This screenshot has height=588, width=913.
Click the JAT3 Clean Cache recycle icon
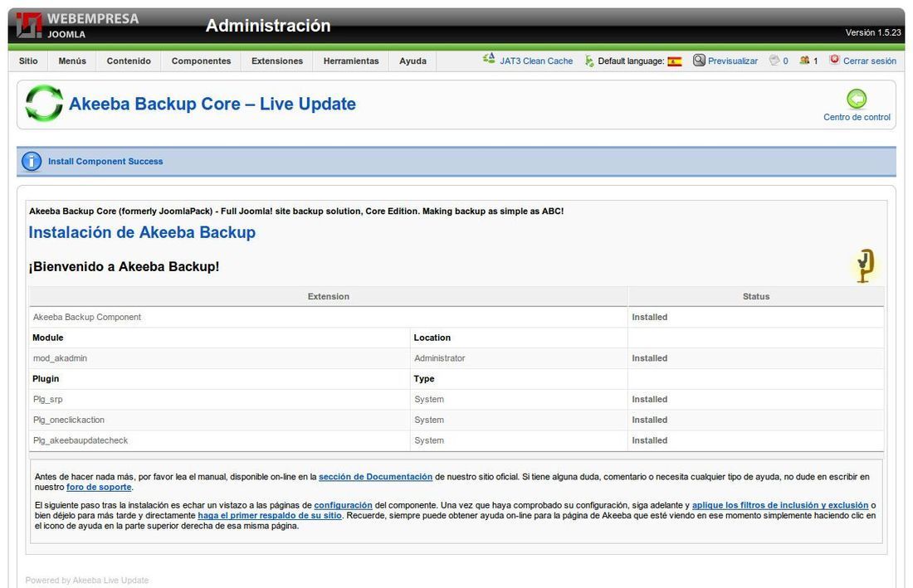point(489,59)
